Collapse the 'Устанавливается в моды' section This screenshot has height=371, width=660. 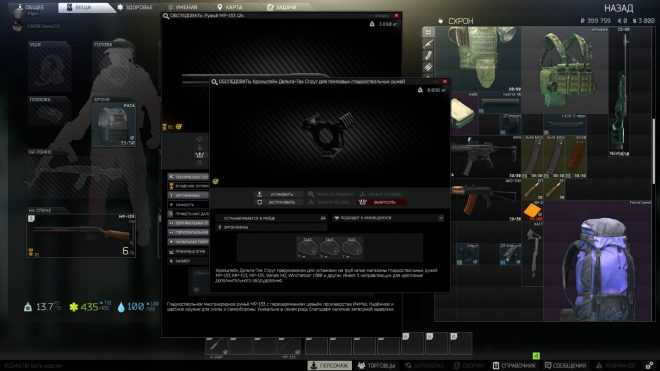[x=271, y=218]
